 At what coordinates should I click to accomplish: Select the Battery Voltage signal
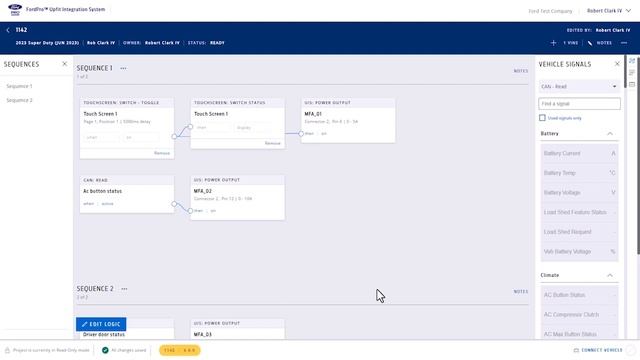click(x=579, y=193)
